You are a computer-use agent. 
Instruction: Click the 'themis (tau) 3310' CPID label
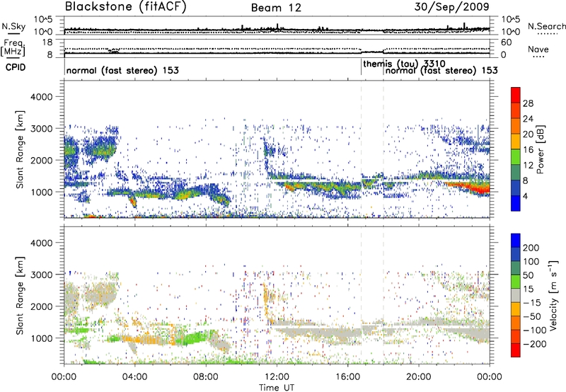(404, 64)
